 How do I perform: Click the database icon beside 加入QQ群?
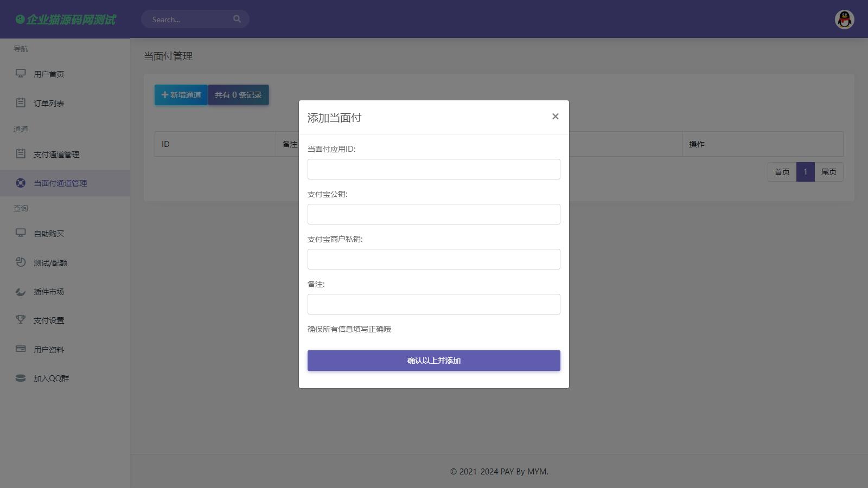tap(21, 378)
